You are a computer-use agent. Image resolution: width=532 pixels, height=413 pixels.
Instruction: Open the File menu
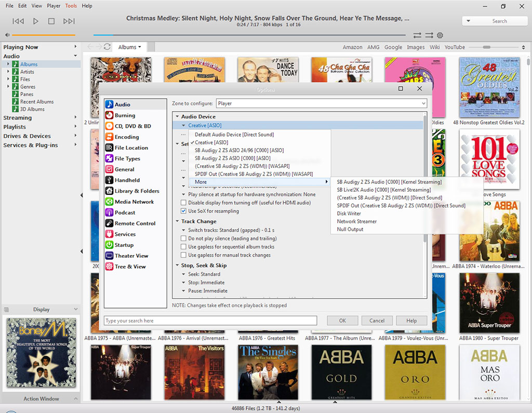[x=9, y=6]
